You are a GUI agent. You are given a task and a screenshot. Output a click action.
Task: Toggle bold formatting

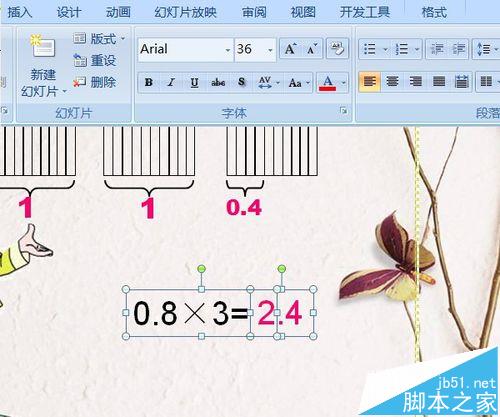pyautogui.click(x=149, y=82)
